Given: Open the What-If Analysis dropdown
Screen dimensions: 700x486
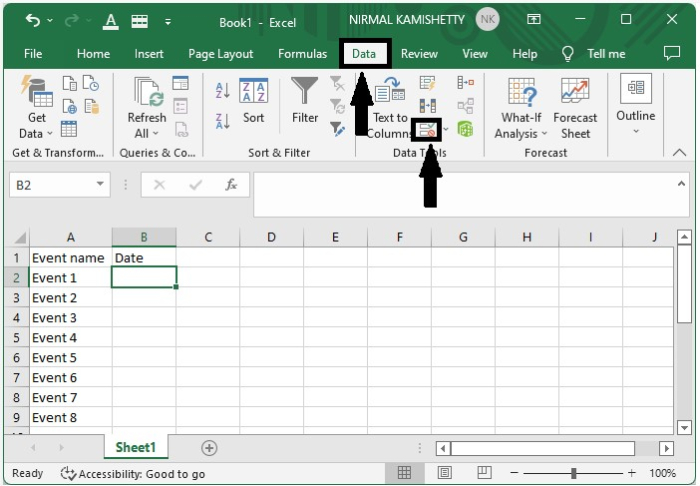Looking at the screenshot, I should [x=521, y=108].
